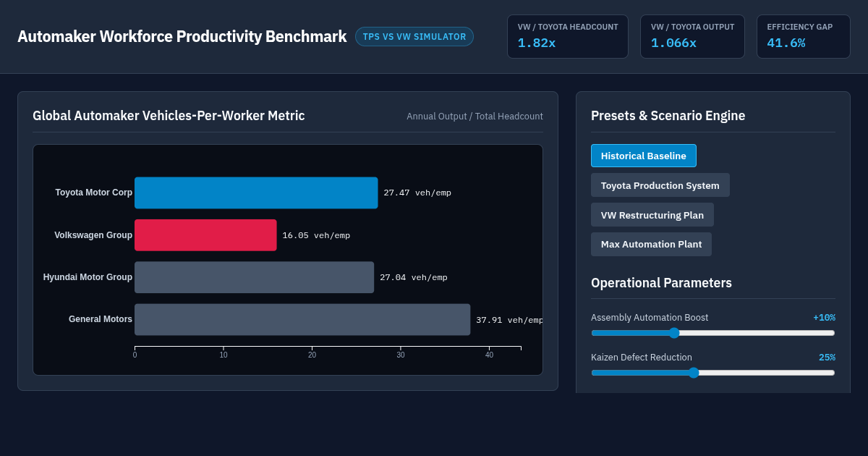
Task: Click the 27.04 veh/emp value label
Action: tap(414, 278)
